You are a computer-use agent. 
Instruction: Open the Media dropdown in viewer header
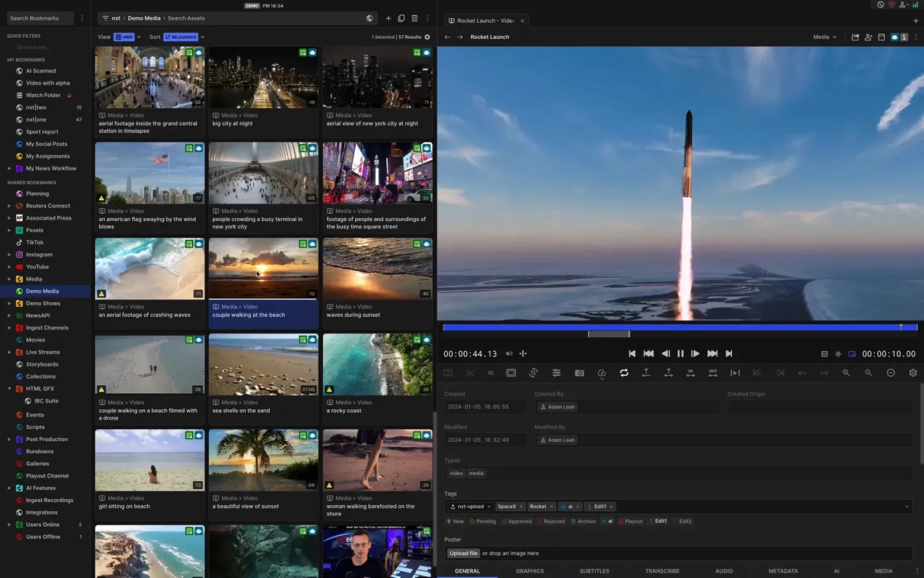(x=825, y=37)
